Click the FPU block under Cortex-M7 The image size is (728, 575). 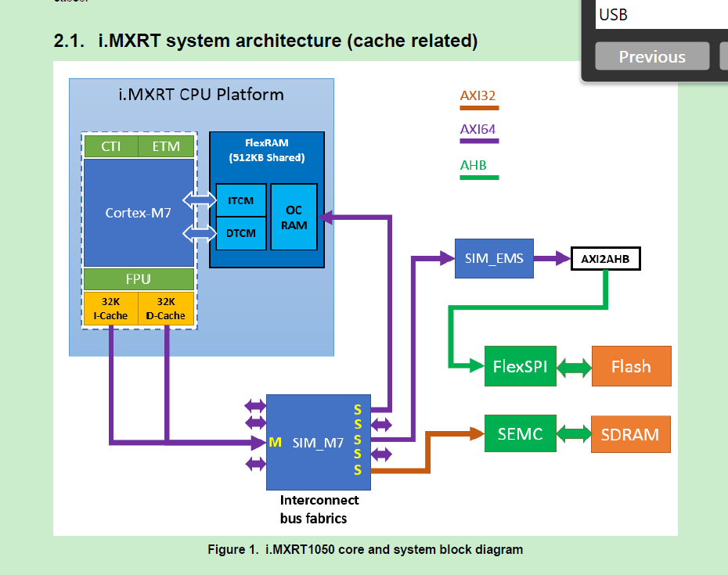point(139,279)
